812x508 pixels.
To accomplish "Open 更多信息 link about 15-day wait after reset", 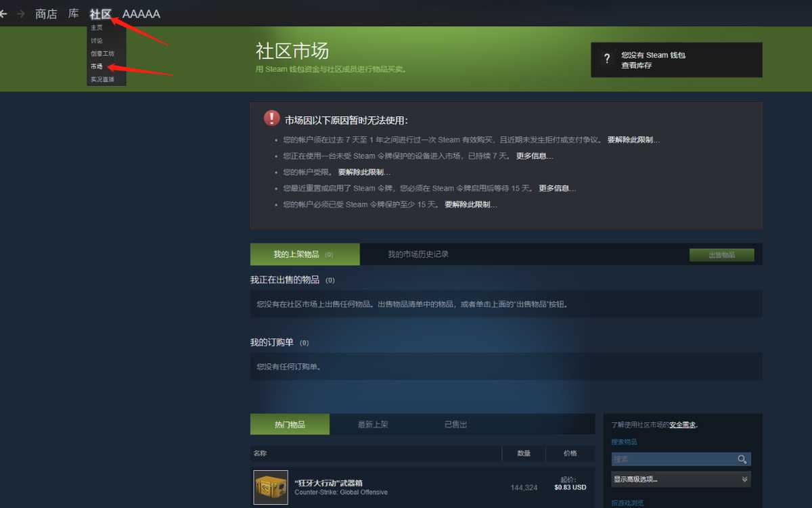I will (x=558, y=188).
